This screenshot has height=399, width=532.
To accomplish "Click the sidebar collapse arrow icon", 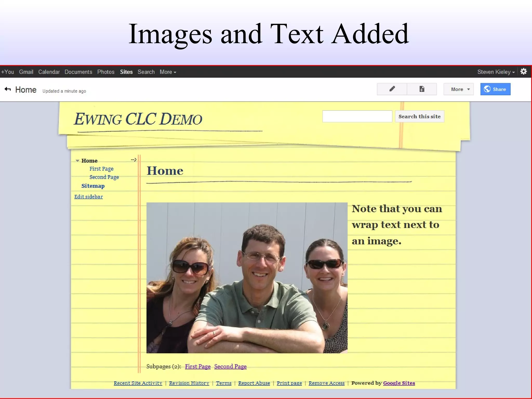I will 134,160.
